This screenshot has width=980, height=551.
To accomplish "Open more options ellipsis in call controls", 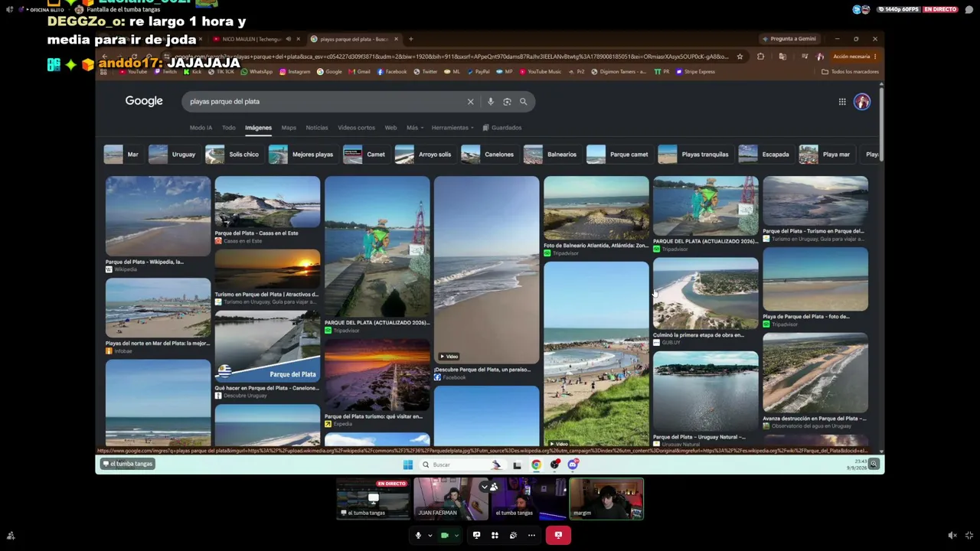I will click(531, 535).
